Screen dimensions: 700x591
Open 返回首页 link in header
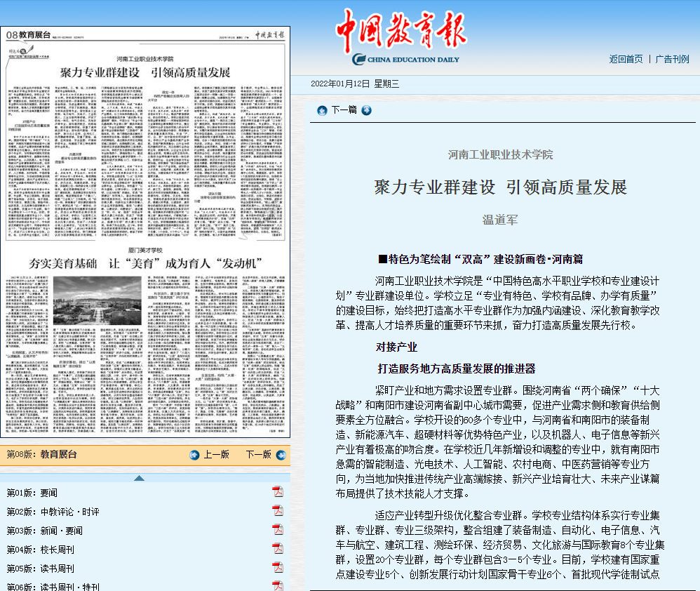click(626, 59)
